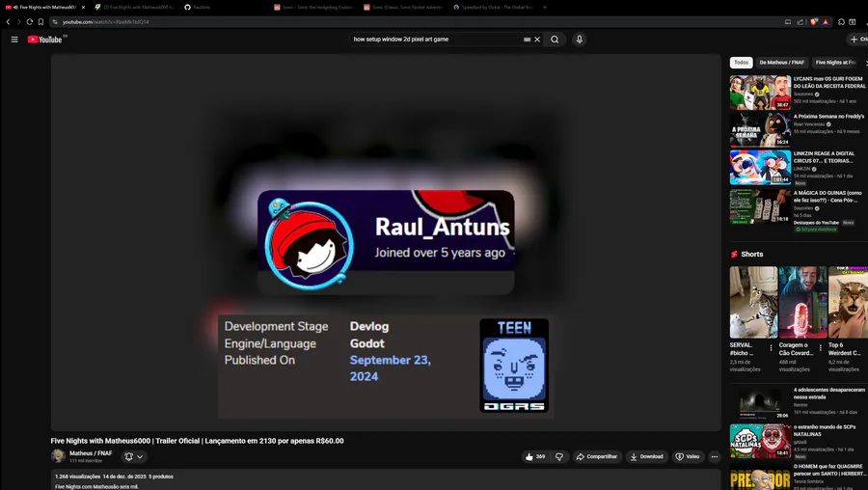Open options for Coragem o Cão short
Viewport: 868px width, 490px height.
click(821, 348)
